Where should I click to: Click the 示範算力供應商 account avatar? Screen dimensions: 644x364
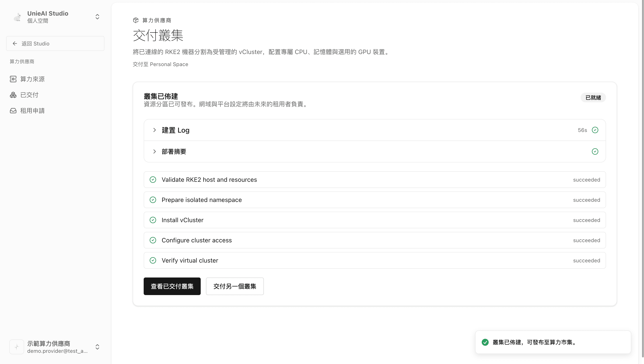17,347
